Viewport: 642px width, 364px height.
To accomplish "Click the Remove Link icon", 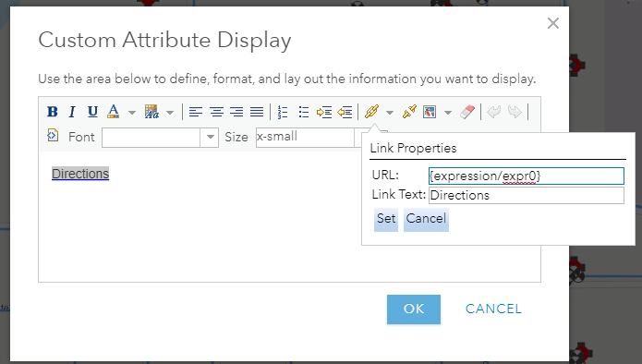I will [409, 112].
